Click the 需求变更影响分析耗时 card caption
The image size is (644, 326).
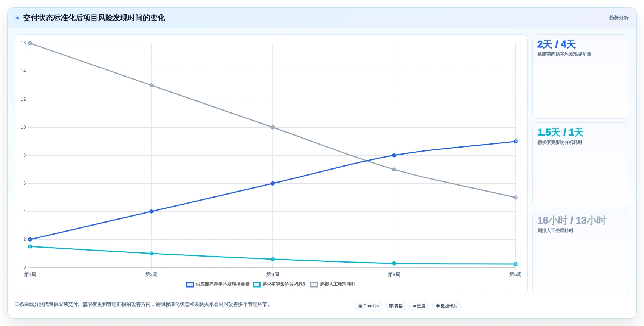tap(560, 142)
